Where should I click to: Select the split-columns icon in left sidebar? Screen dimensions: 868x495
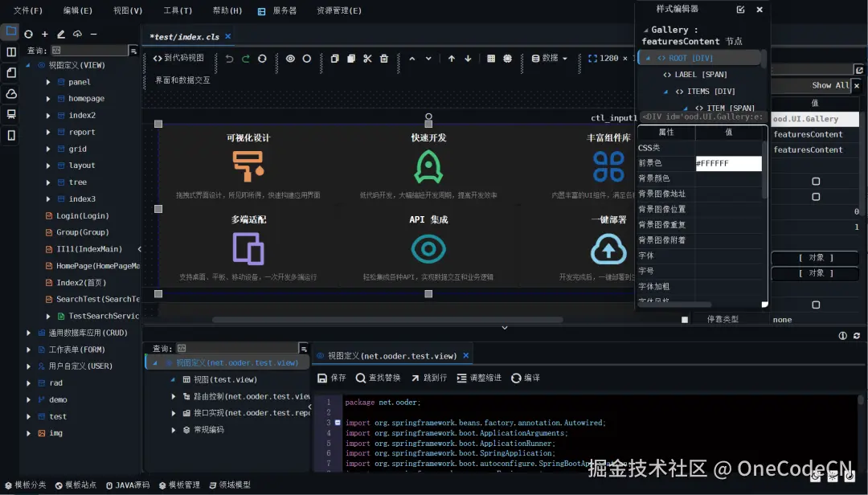(11, 52)
